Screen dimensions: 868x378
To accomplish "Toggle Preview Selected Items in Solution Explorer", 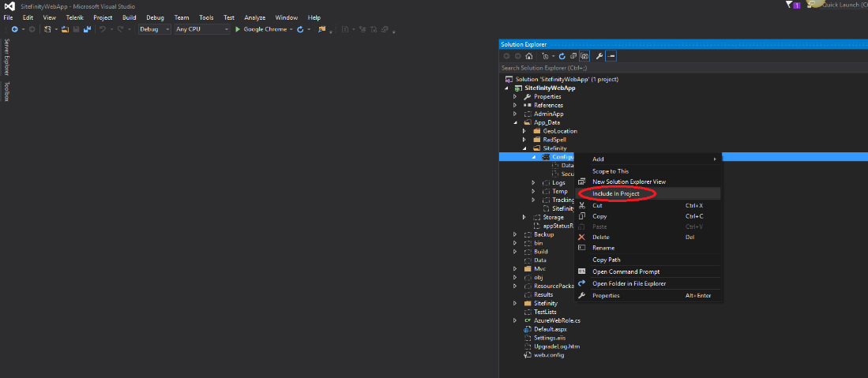I will 611,56.
